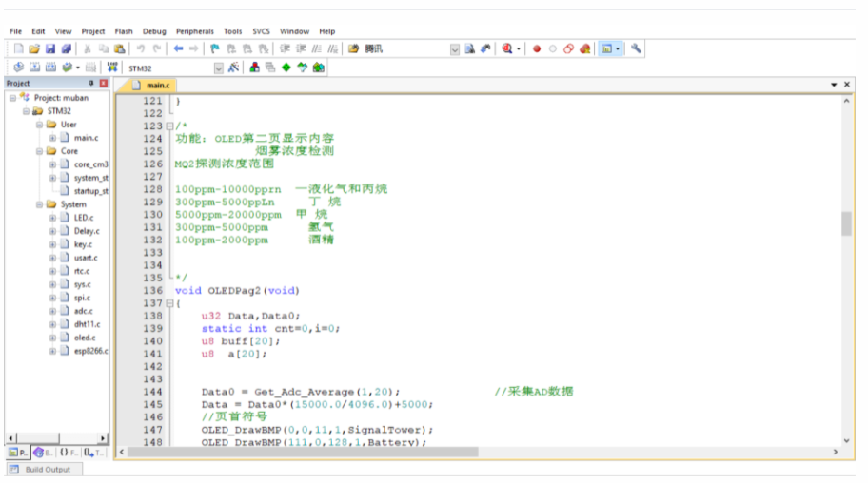Collapse the User folder in project tree
This screenshot has width=868, height=483.
[39, 125]
